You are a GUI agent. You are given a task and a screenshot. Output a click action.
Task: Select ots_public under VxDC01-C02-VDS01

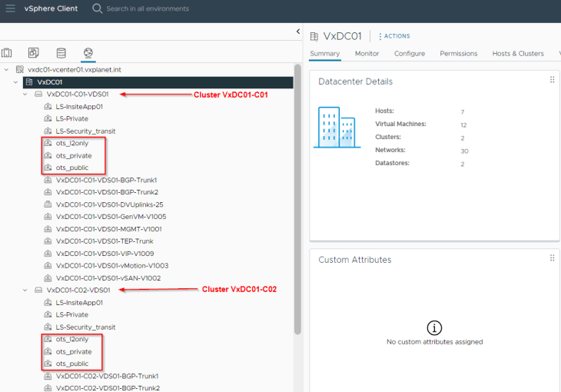[x=72, y=364]
